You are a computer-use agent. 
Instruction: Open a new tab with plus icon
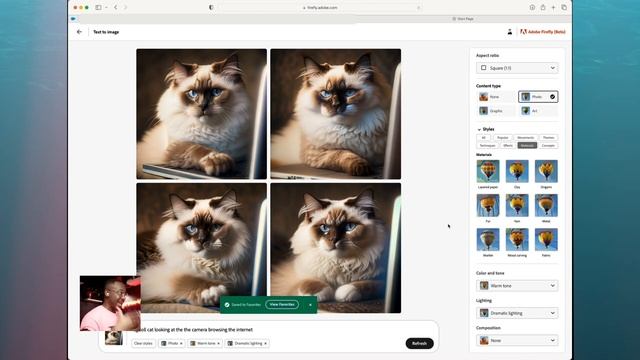coord(553,7)
